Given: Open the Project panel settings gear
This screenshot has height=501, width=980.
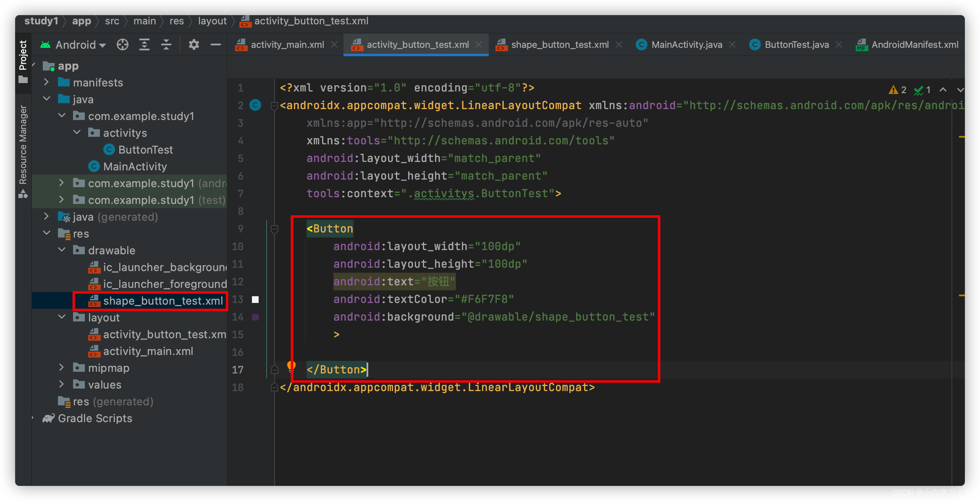Looking at the screenshot, I should (194, 44).
